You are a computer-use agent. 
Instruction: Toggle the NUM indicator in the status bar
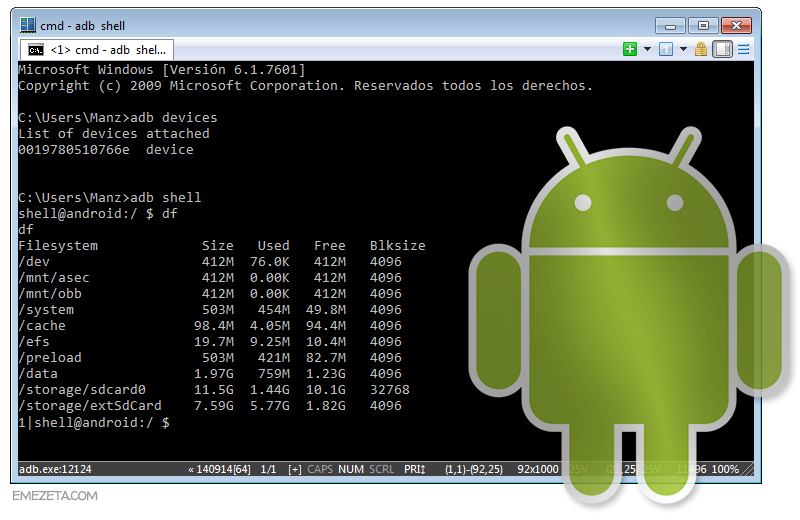(x=351, y=469)
